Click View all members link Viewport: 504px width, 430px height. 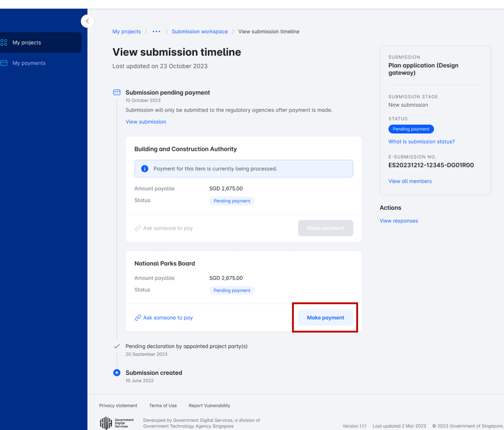tap(410, 181)
